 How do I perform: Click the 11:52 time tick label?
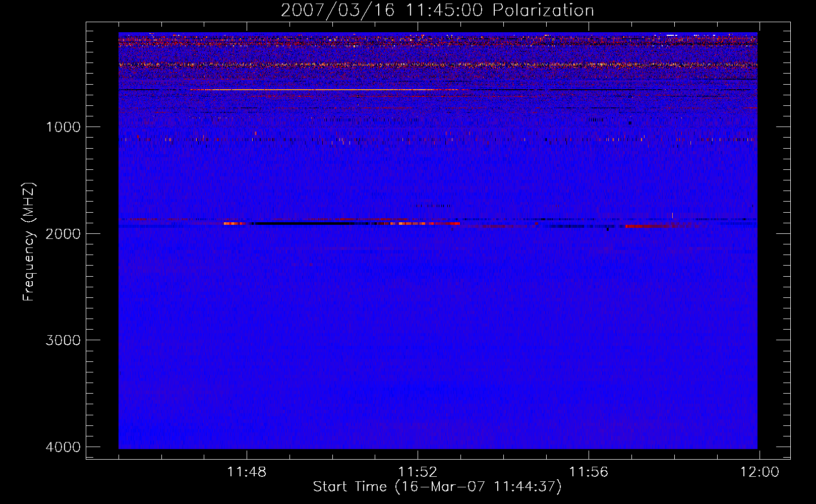tap(418, 472)
